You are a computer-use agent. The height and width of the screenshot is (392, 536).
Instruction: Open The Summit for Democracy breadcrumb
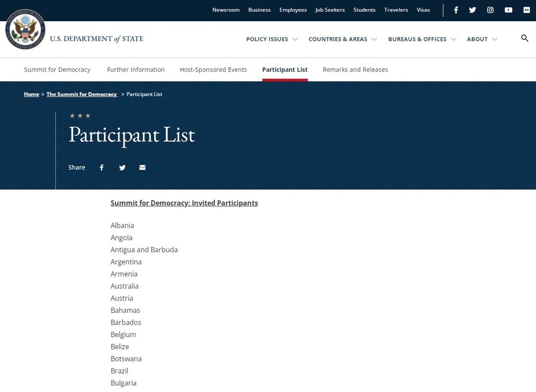[82, 94]
